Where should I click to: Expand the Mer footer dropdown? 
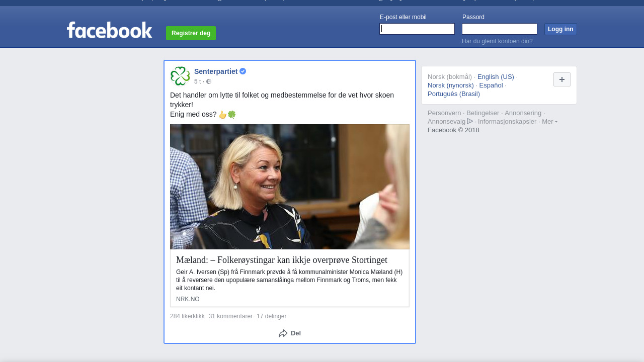click(x=549, y=122)
